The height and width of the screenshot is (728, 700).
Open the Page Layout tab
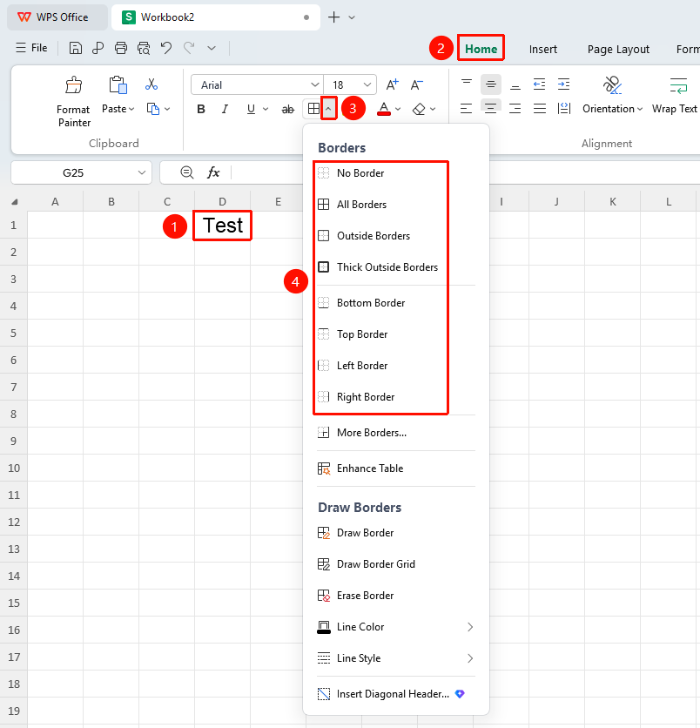[x=618, y=50]
